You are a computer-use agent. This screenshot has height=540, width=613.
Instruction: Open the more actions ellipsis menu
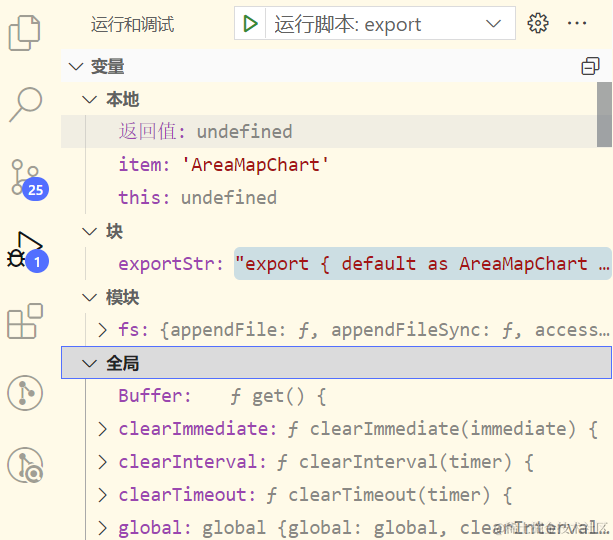point(577,23)
